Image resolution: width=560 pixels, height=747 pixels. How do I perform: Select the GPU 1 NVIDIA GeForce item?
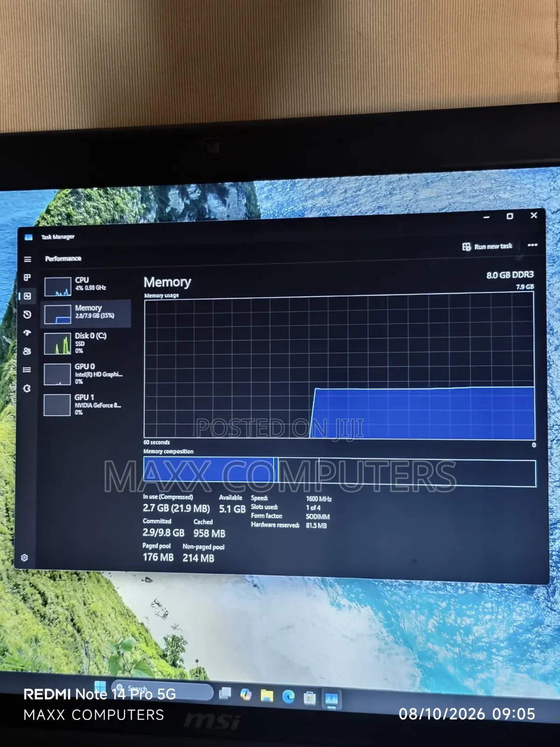point(86,405)
